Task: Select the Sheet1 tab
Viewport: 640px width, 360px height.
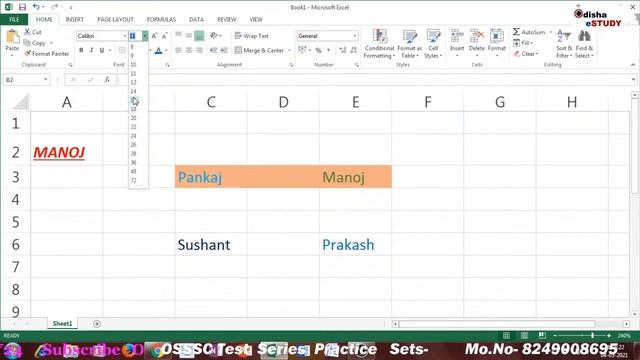Action: [62, 324]
